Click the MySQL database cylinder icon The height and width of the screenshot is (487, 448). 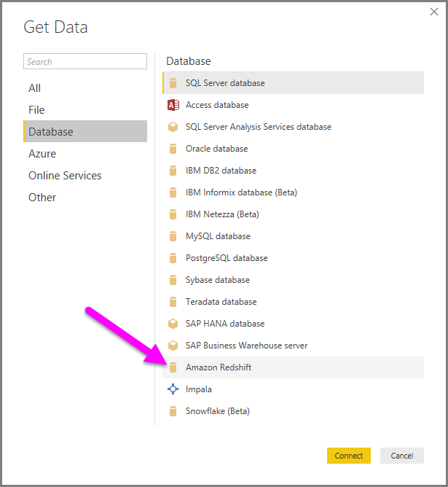coord(173,236)
